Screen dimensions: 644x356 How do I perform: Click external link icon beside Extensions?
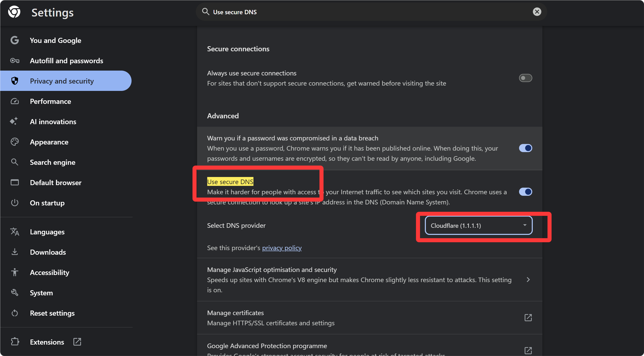(x=77, y=342)
